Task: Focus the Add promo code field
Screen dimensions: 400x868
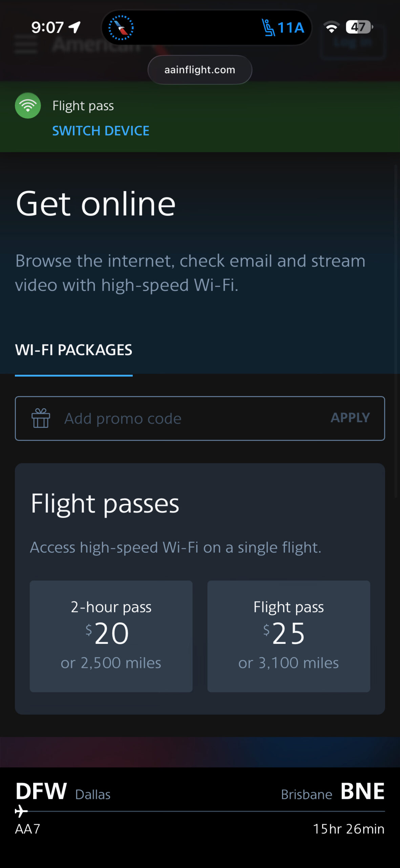Action: coord(190,418)
